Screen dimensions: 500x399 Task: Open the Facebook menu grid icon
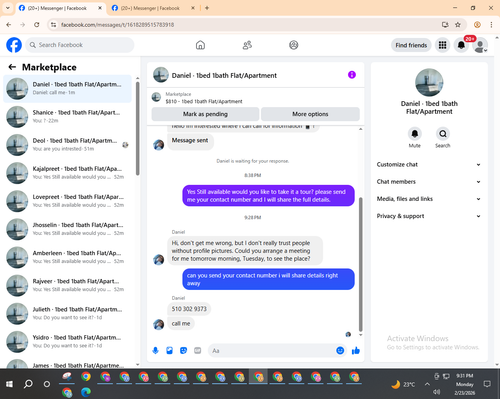pos(442,45)
